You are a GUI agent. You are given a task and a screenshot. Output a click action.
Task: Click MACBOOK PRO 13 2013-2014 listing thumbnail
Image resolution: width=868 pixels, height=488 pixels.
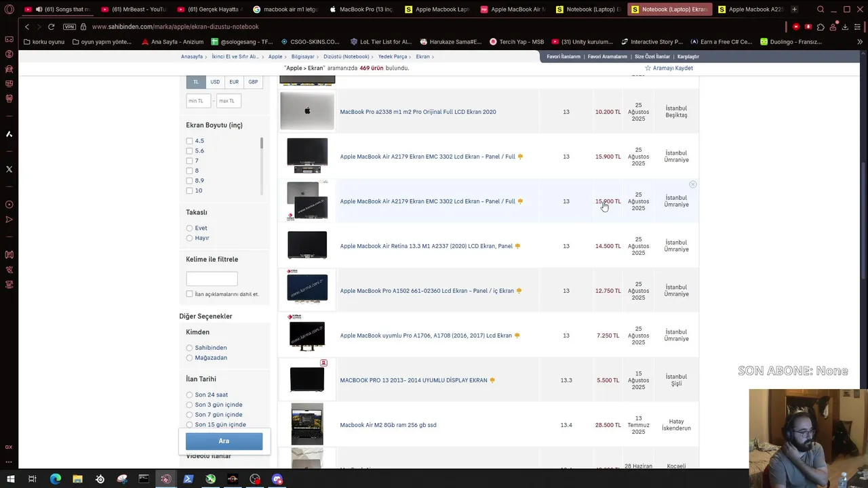click(307, 380)
